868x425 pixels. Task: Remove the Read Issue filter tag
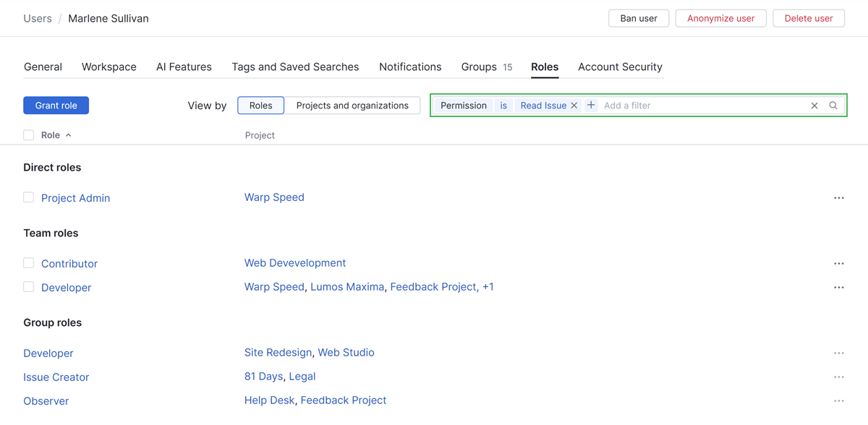click(574, 106)
